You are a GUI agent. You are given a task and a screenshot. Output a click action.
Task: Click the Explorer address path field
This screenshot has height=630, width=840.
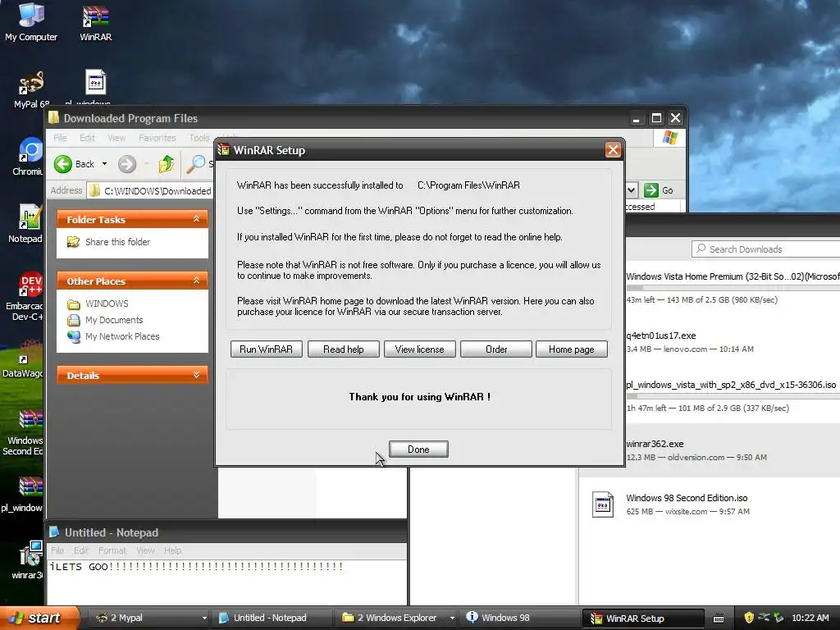tap(151, 190)
